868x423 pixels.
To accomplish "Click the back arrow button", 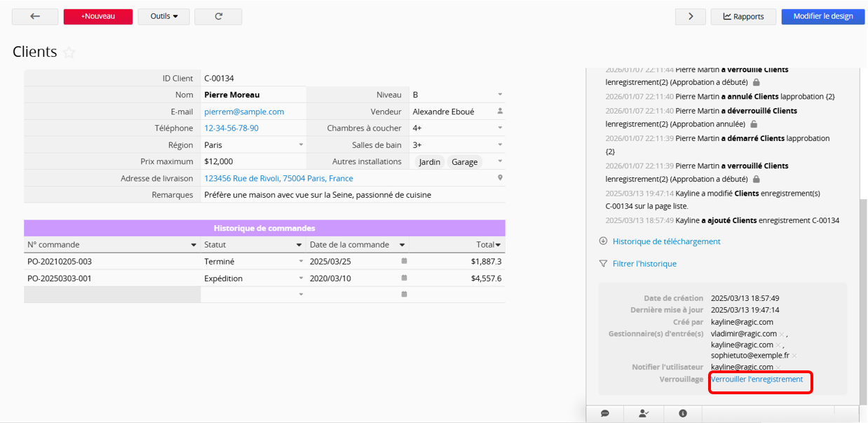I will click(x=35, y=17).
